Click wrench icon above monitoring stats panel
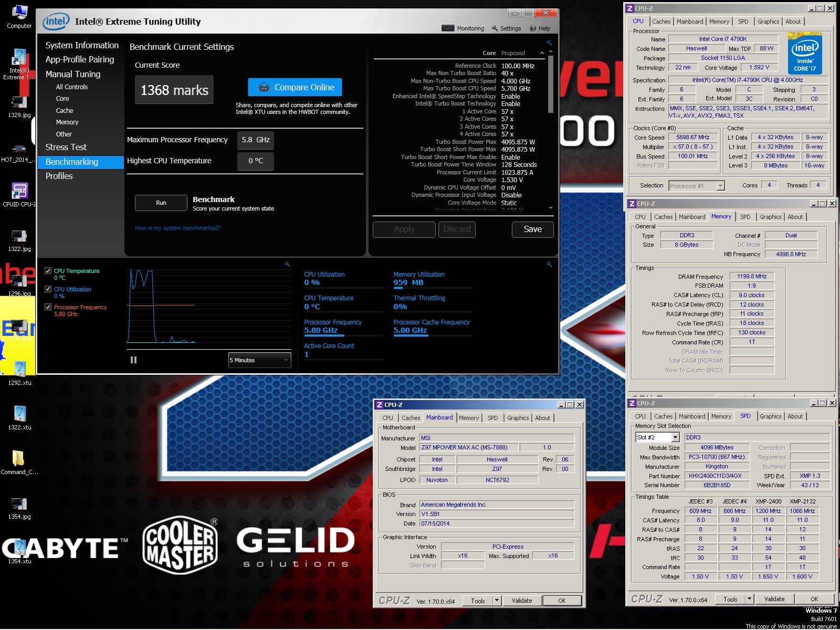This screenshot has width=840, height=630. (x=549, y=265)
